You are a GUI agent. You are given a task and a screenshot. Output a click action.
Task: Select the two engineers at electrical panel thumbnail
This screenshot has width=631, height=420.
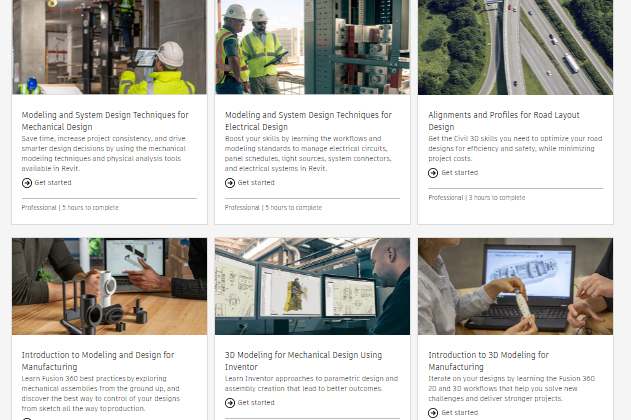pos(312,47)
